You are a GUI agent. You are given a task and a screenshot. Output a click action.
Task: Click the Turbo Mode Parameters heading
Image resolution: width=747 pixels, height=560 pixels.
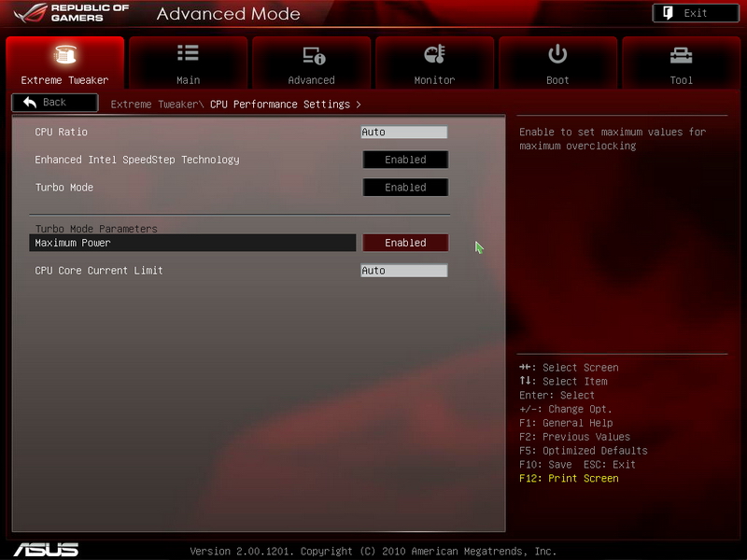click(x=96, y=229)
